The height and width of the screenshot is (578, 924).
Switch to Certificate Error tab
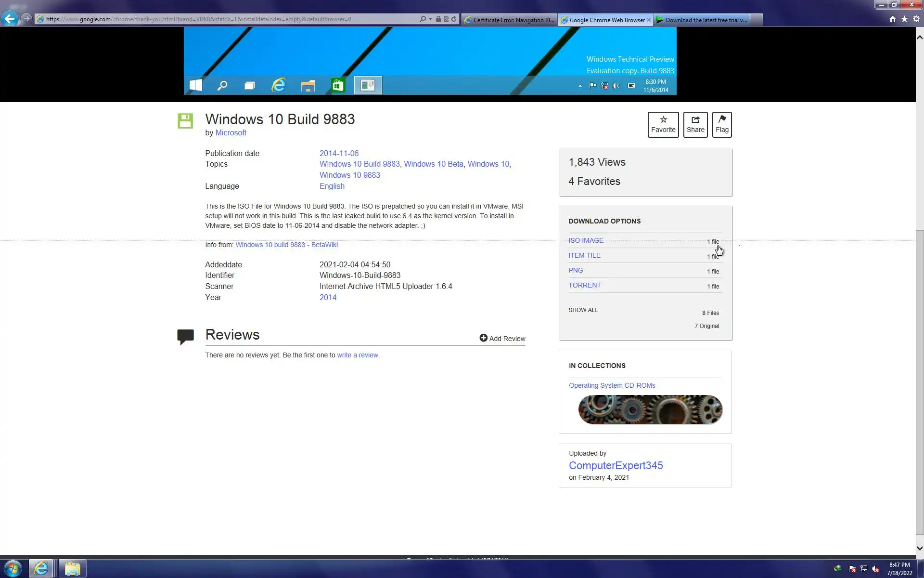[x=509, y=20]
